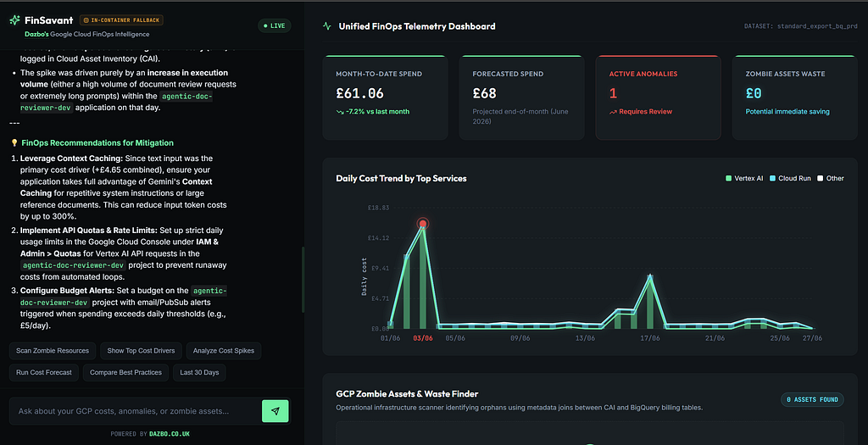Click the downward trend arrow under month-to-date spend
The height and width of the screenshot is (445, 868).
click(340, 112)
